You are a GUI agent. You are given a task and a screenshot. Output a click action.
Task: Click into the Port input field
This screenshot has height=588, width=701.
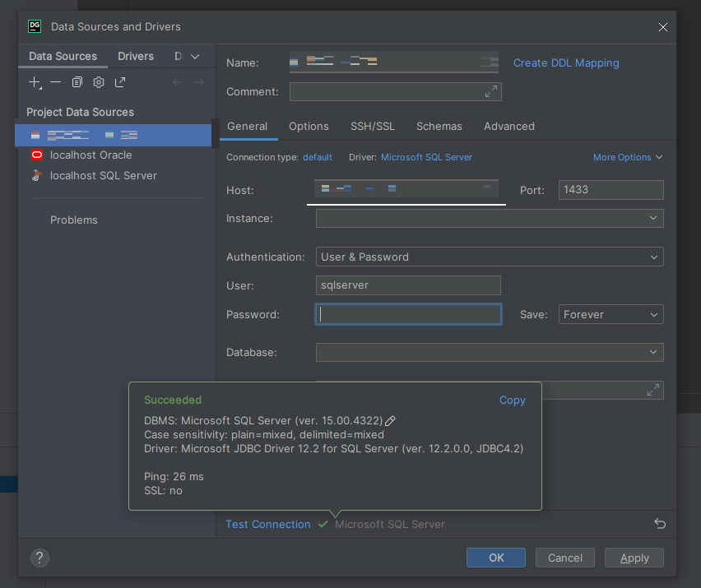(610, 190)
